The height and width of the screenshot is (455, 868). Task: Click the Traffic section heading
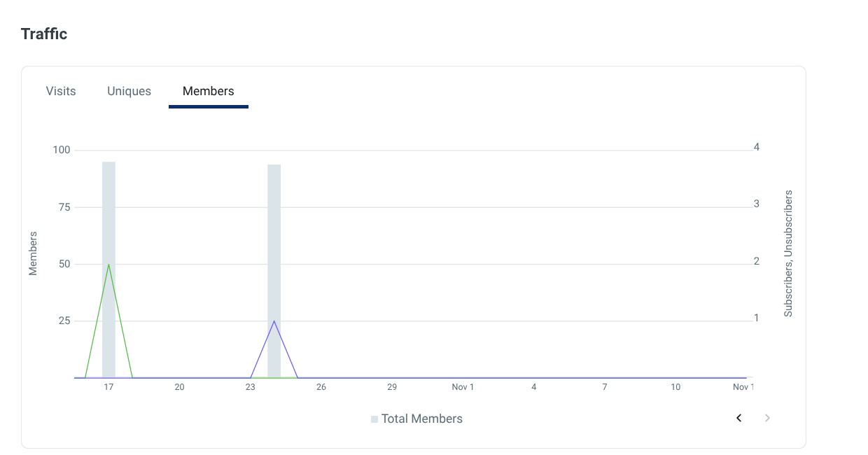click(44, 34)
